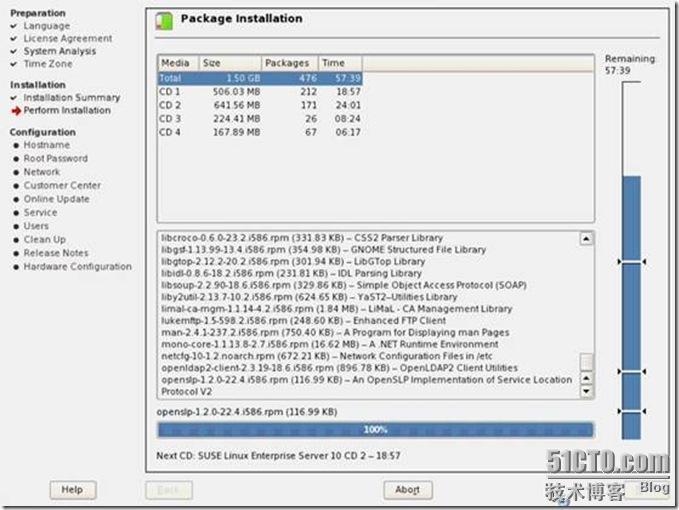Click the libcroco-0.6.0 log entry

(302, 238)
